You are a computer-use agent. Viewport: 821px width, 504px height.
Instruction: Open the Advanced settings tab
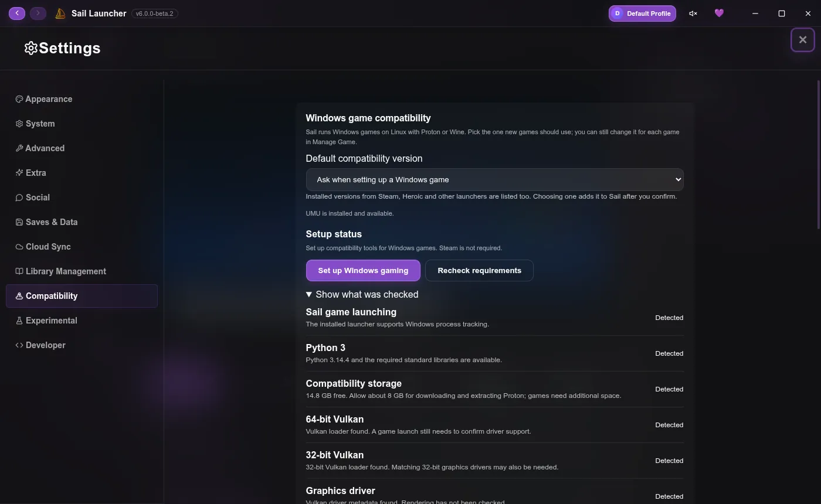click(x=82, y=148)
